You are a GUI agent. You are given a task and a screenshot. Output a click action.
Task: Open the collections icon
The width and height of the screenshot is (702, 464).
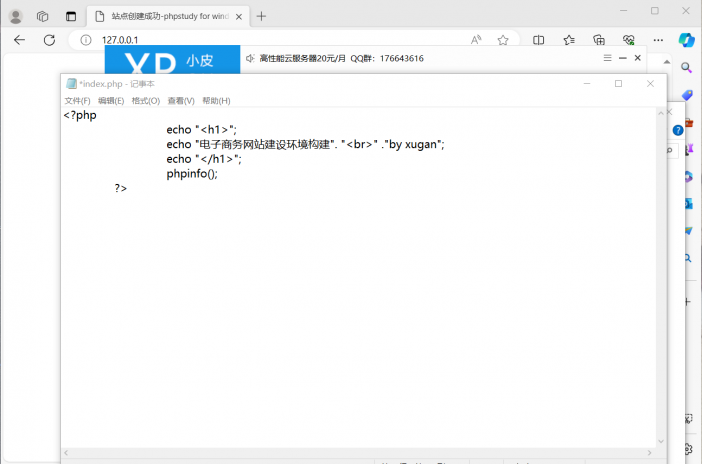pos(599,40)
